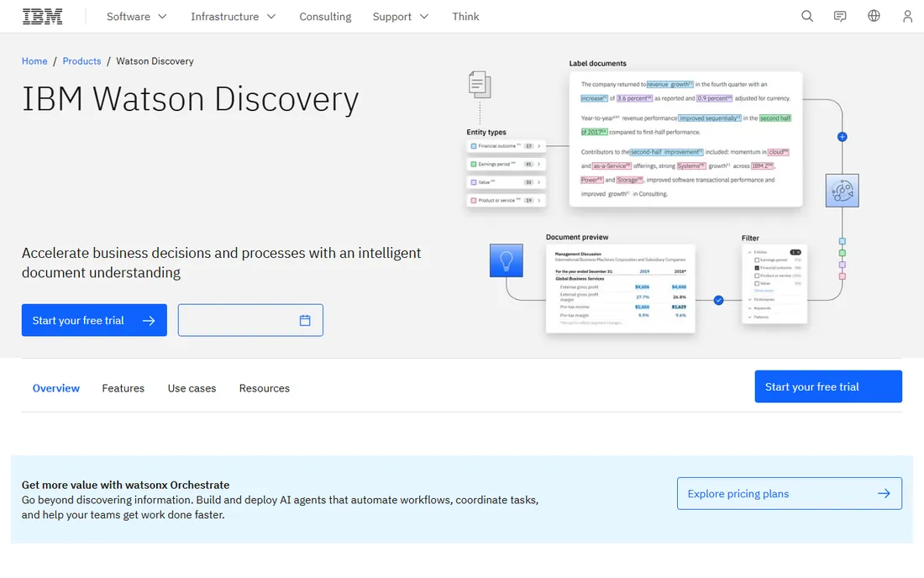Expand the Product or service row chevron
Screen dimensions: 924x578
tap(538, 200)
